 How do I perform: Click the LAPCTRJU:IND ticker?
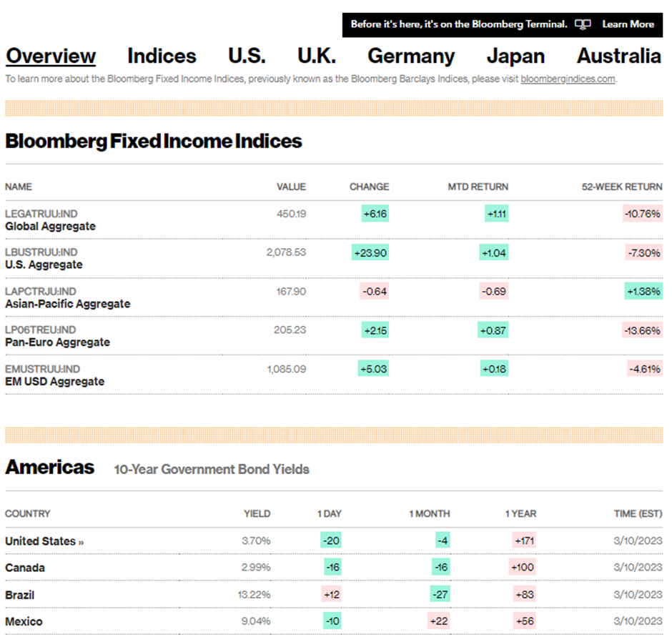(41, 292)
